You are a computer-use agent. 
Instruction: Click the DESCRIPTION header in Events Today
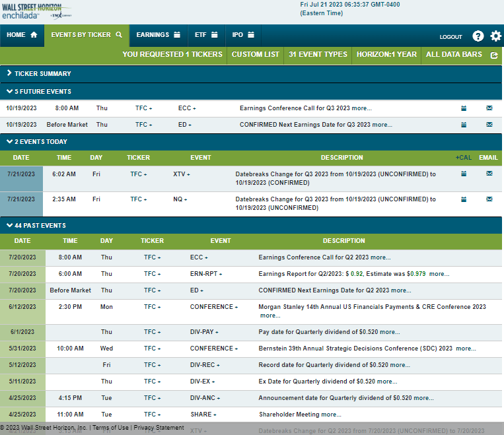coord(342,158)
